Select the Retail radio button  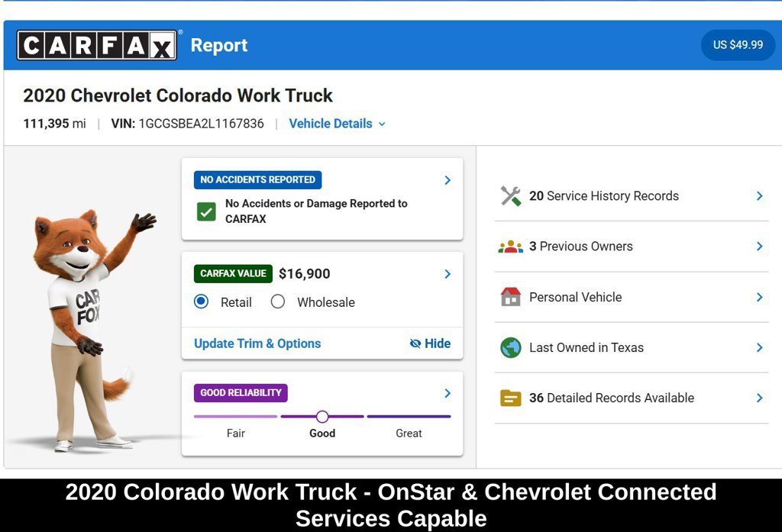[202, 301]
